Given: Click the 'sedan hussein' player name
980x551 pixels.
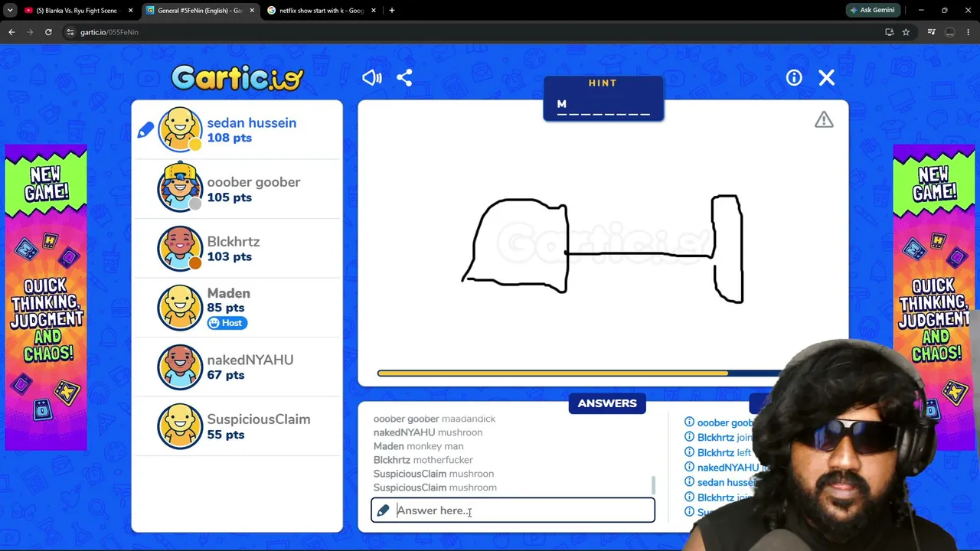Looking at the screenshot, I should point(251,122).
